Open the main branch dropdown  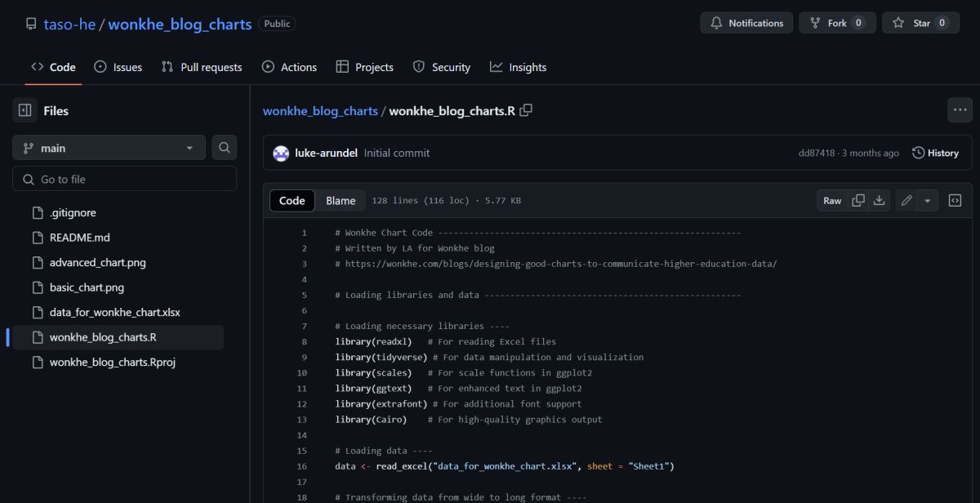click(x=109, y=148)
